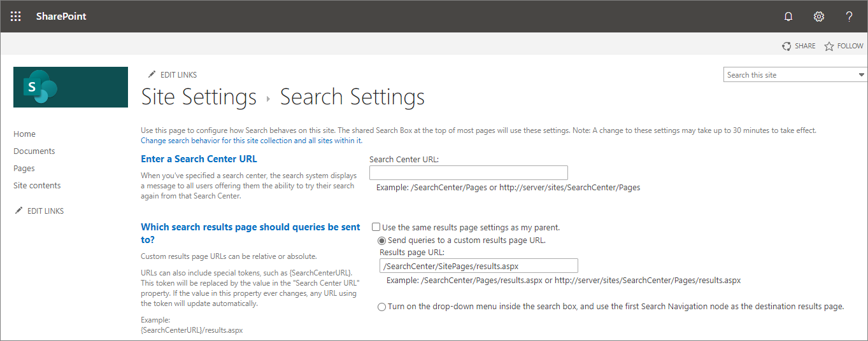This screenshot has width=868, height=341.
Task: Click the help question mark icon
Action: (x=849, y=17)
